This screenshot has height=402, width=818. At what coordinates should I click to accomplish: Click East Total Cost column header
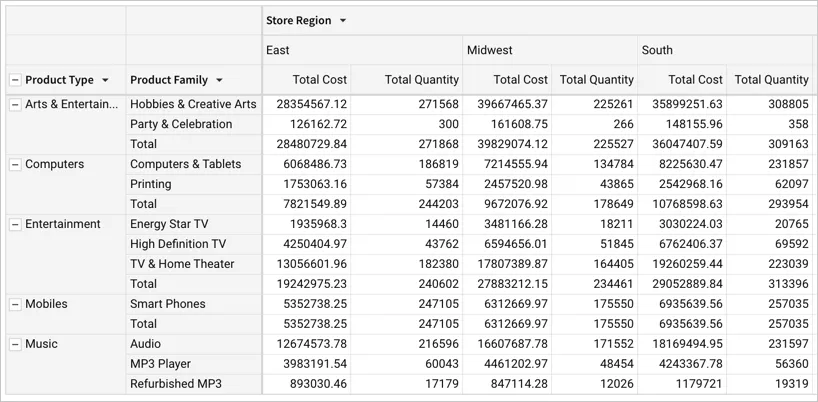[x=306, y=80]
